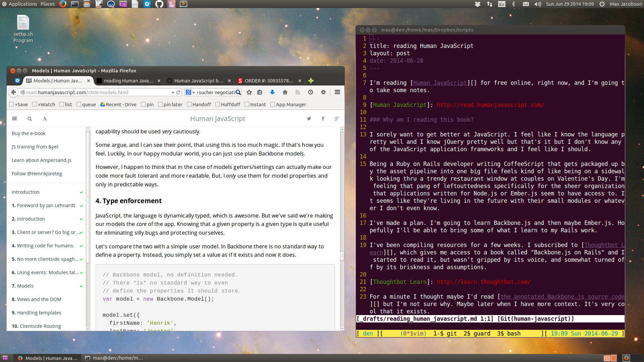Go to '4. Writing code for humans.'
This screenshot has height=362, width=644.
43,246
